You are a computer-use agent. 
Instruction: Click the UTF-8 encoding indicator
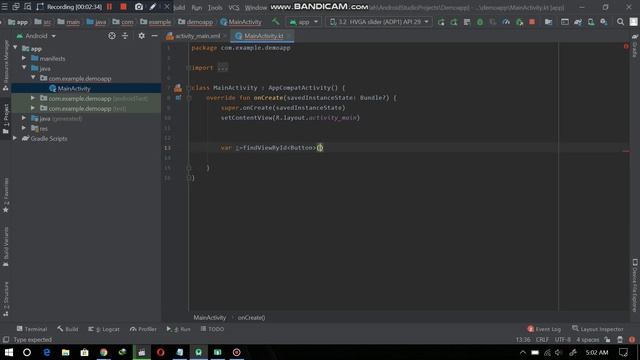562,340
